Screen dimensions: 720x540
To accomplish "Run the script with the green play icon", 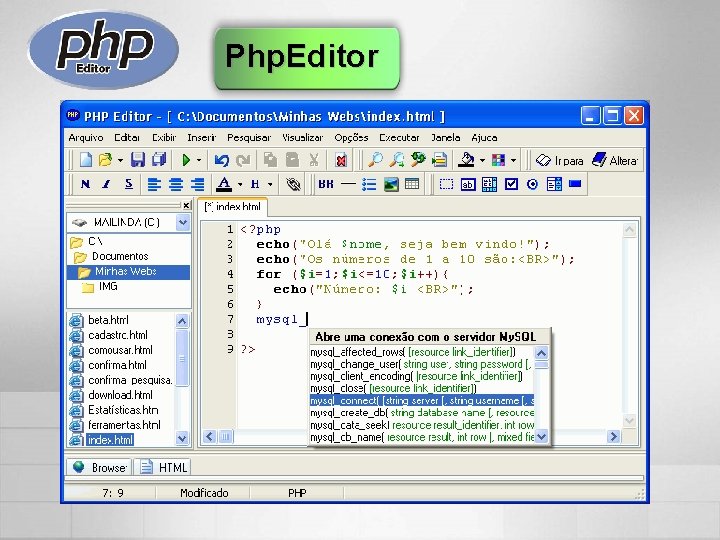I will point(186,160).
